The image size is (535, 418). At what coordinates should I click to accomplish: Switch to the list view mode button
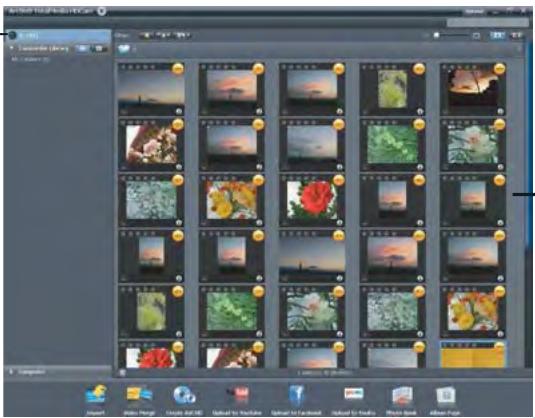517,35
